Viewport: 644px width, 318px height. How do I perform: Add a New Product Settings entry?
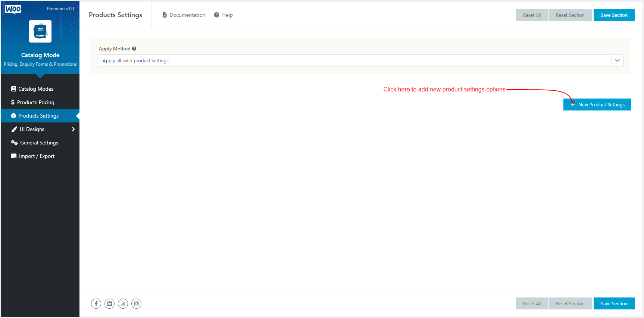click(597, 105)
